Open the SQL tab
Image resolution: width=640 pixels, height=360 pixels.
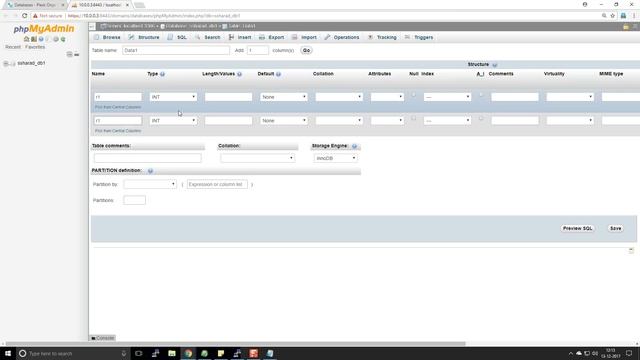coord(177,37)
